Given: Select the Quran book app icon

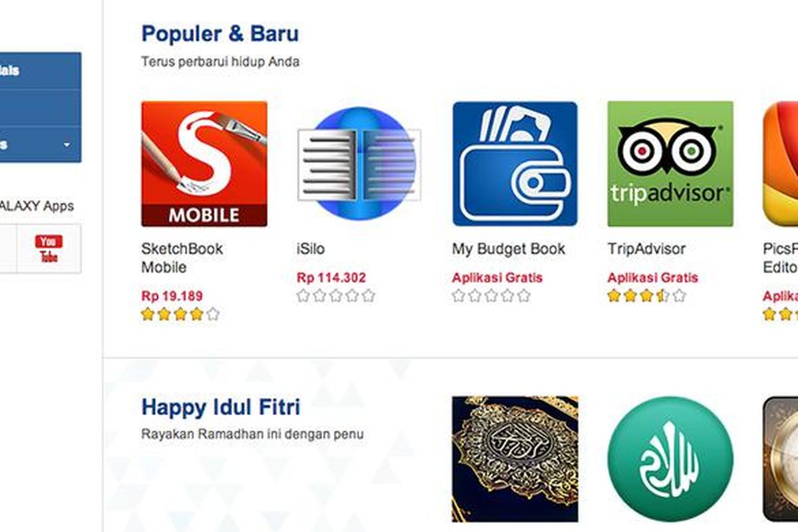Looking at the screenshot, I should 515,460.
